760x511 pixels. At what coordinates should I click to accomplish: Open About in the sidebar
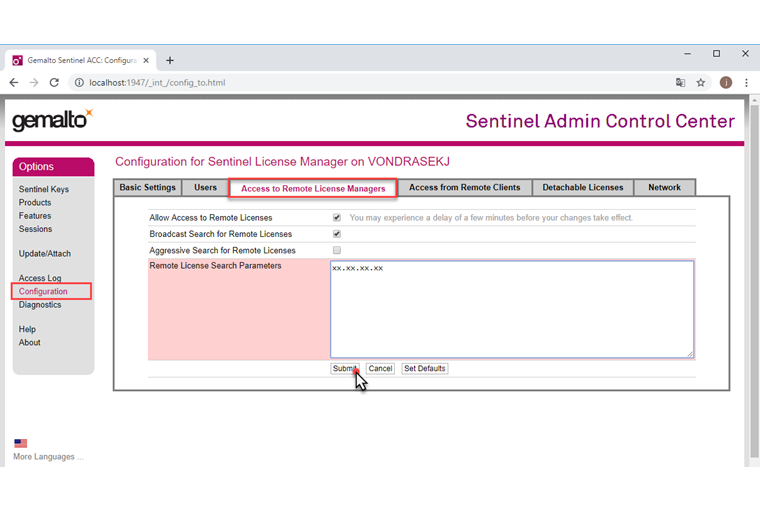30,342
